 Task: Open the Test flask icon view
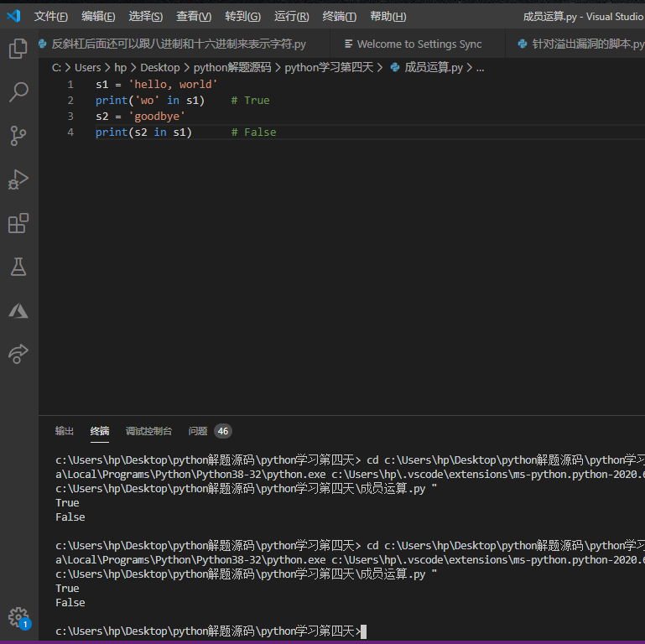click(x=18, y=267)
